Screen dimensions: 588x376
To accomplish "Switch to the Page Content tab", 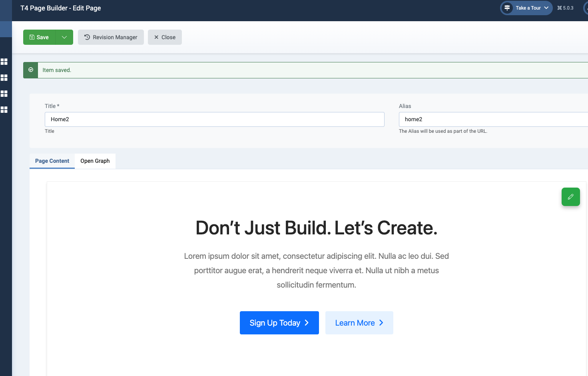I will click(52, 161).
